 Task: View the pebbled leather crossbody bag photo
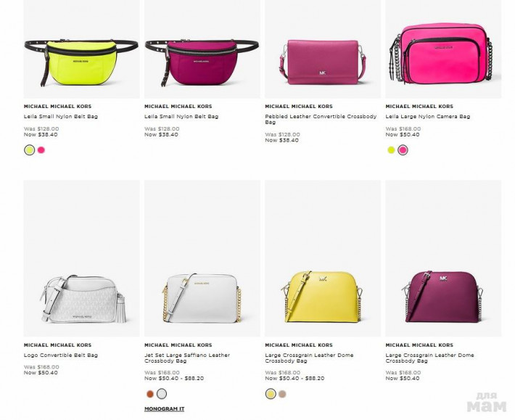pos(323,49)
